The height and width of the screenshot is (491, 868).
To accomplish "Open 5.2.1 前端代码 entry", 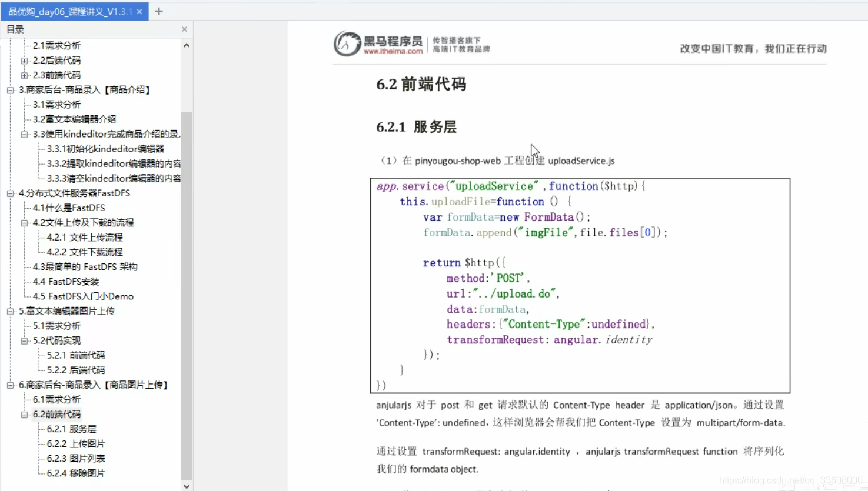I will click(x=76, y=355).
